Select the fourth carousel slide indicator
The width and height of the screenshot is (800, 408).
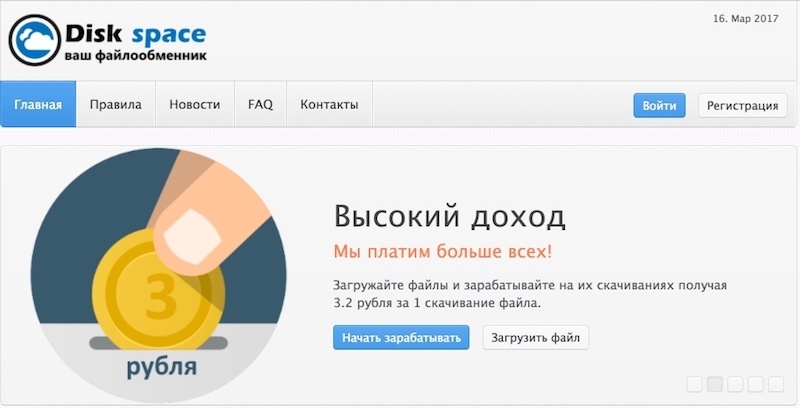[x=756, y=384]
